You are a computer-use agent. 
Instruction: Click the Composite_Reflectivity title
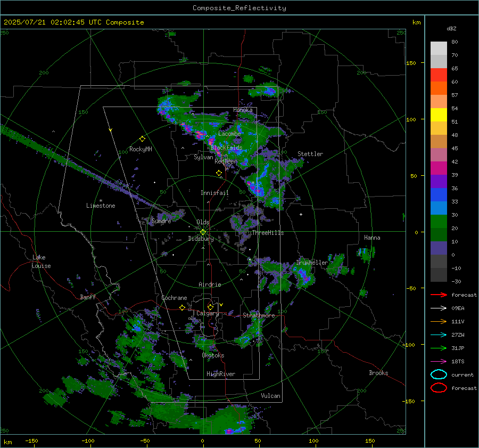239,8
